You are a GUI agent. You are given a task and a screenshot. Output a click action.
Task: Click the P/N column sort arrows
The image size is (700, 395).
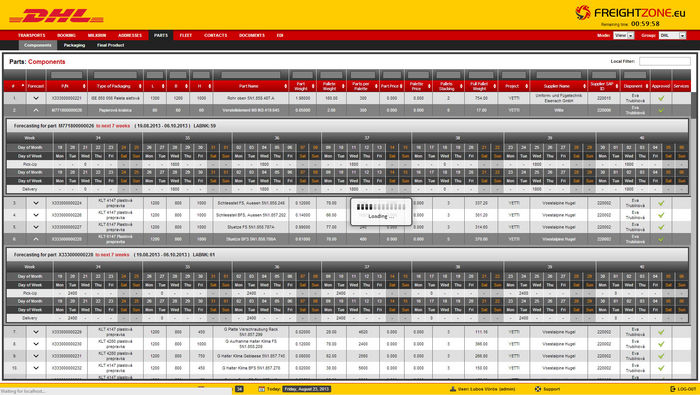click(x=84, y=86)
